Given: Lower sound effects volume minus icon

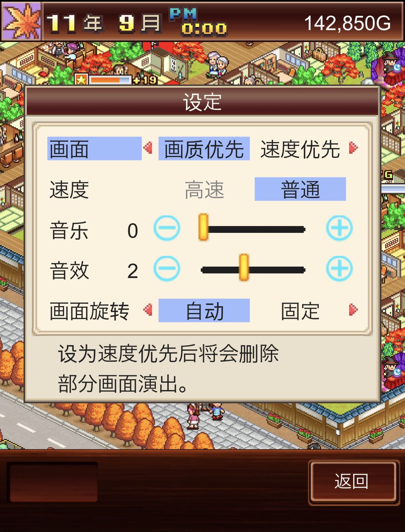Looking at the screenshot, I should tap(167, 268).
